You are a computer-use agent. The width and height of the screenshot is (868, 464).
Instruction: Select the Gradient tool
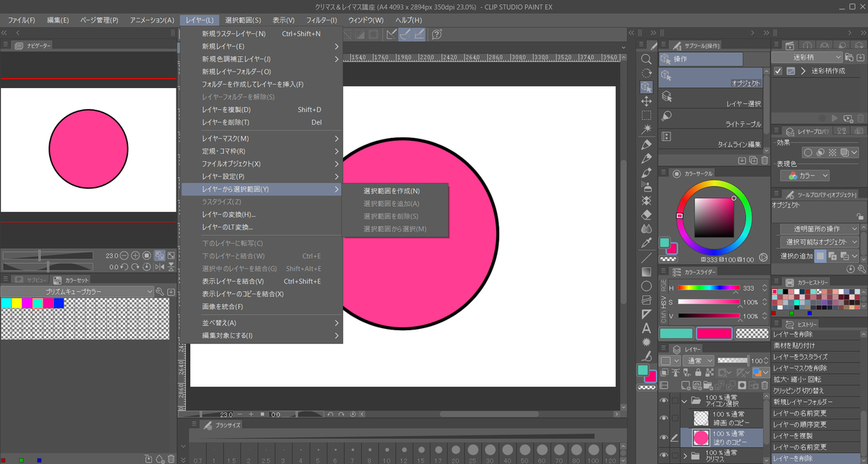[646, 272]
